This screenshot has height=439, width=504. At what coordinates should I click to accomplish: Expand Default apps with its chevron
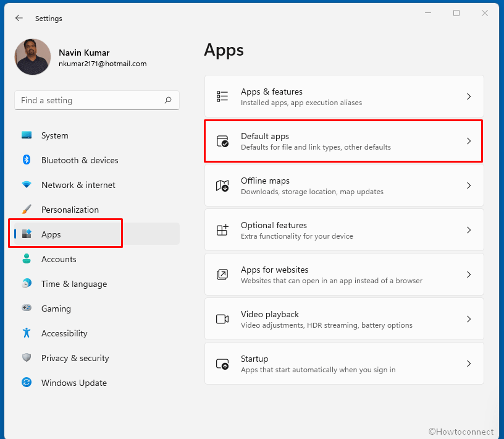(469, 141)
